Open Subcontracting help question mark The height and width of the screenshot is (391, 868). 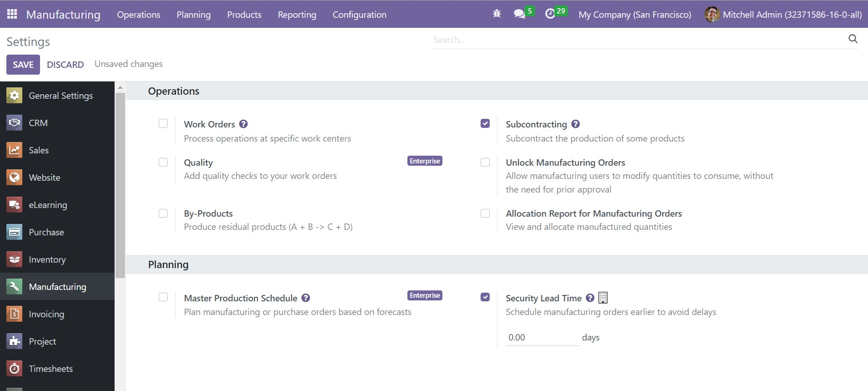point(575,124)
